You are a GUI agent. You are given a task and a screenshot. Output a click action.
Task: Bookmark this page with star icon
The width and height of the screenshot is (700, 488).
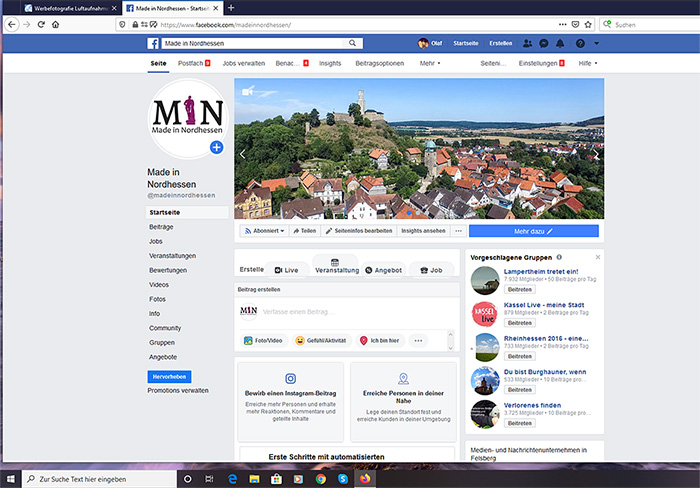588,25
